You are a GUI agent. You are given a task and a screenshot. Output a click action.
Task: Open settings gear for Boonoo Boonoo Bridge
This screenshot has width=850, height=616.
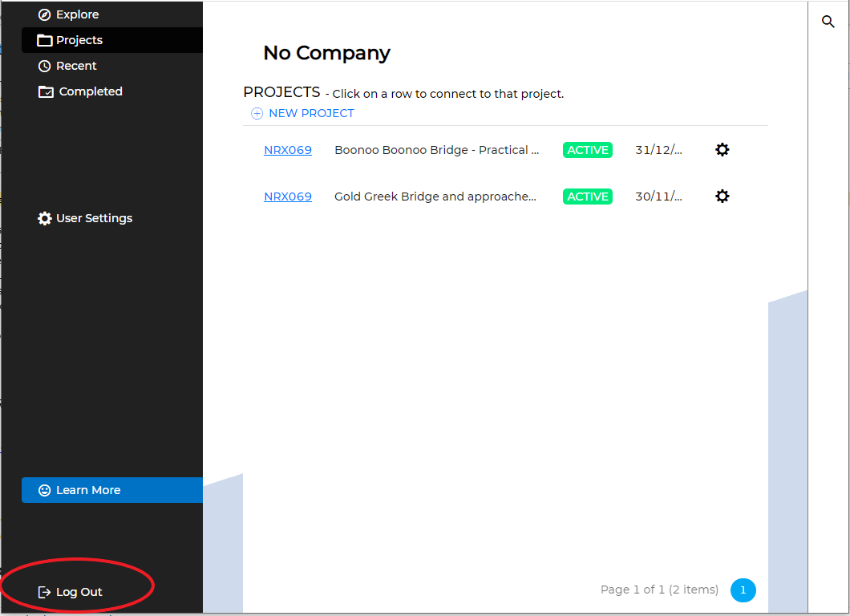(x=722, y=150)
